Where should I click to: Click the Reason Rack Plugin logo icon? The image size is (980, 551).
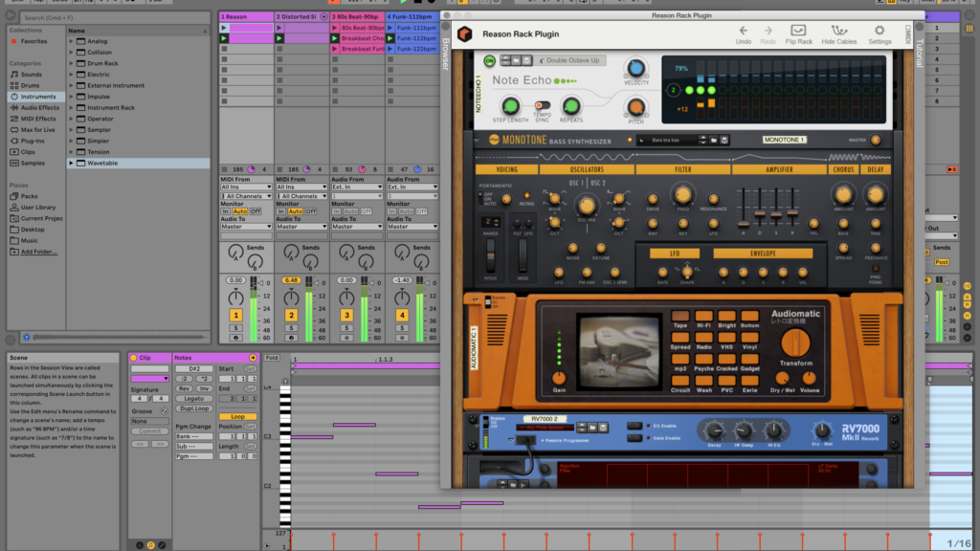464,33
